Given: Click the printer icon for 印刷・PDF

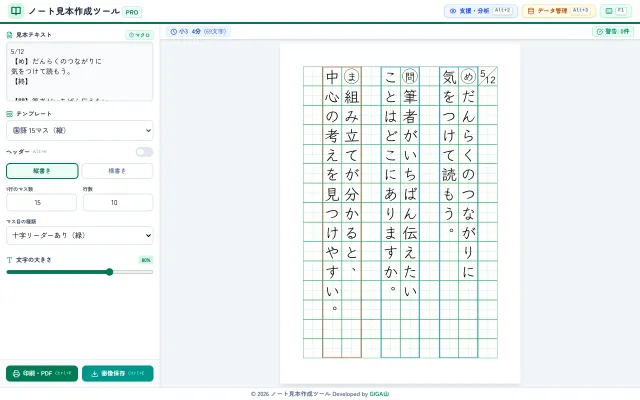Looking at the screenshot, I should 16,373.
